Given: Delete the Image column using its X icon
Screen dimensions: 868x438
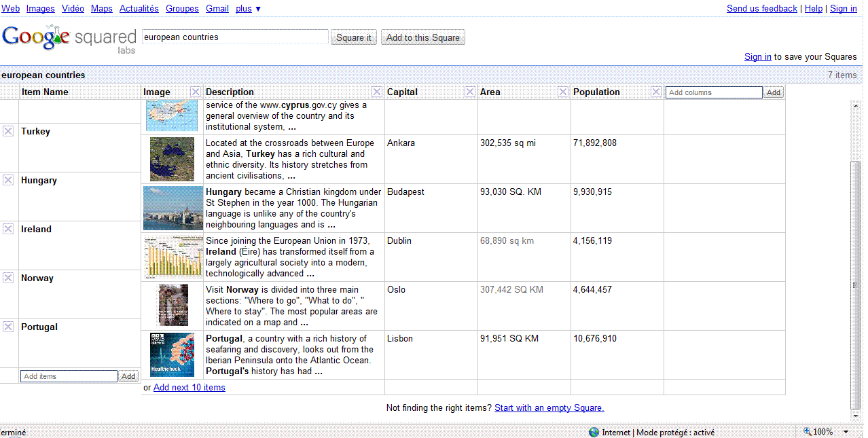Looking at the screenshot, I should (196, 92).
